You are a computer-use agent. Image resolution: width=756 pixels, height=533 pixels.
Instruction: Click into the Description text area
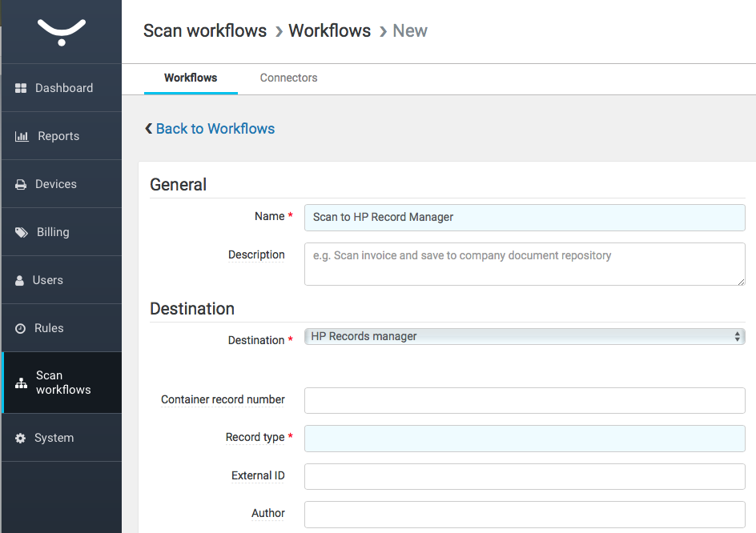point(525,264)
